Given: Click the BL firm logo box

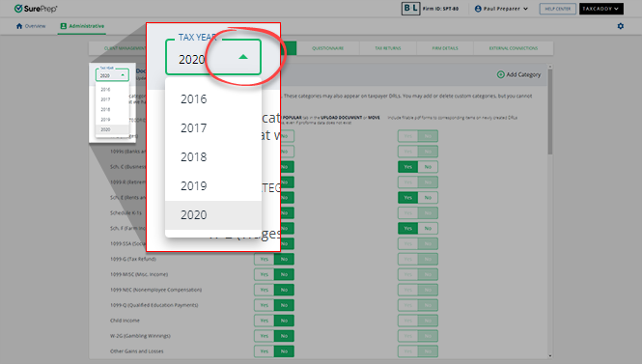Looking at the screenshot, I should [410, 9].
